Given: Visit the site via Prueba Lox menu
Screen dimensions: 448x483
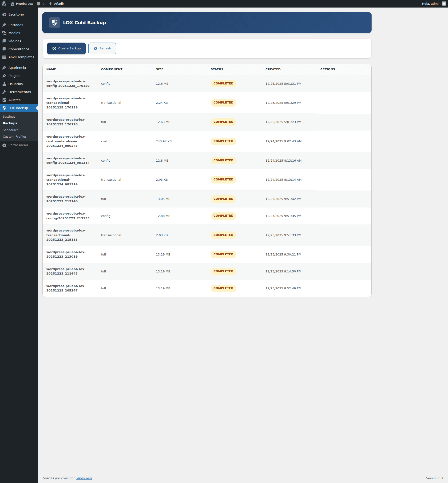Looking at the screenshot, I should click(22, 3).
